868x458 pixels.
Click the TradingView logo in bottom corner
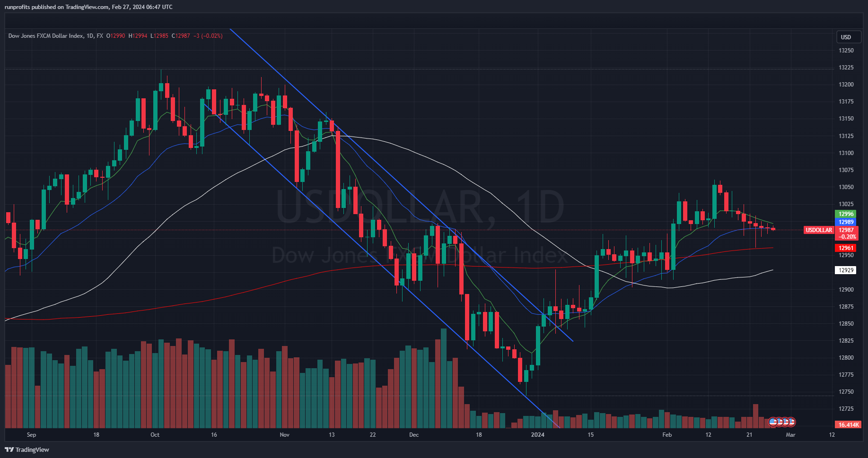27,449
